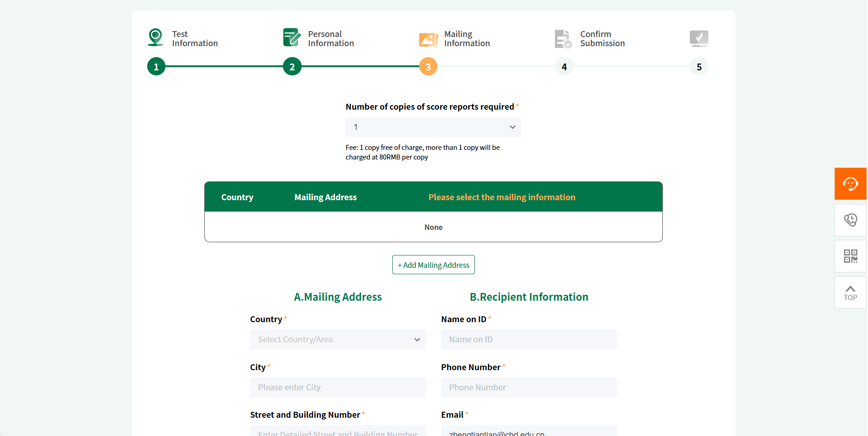Click the Name on ID input field
This screenshot has height=436, width=868.
tap(528, 340)
